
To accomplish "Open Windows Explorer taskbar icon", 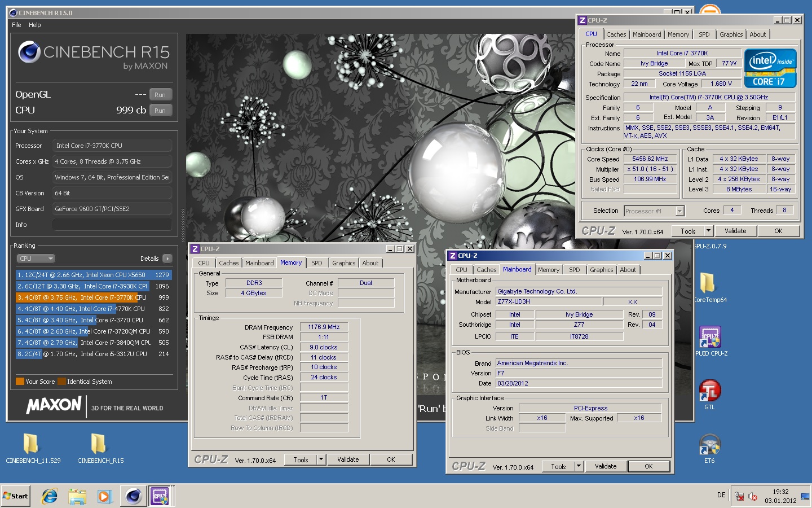I will click(x=77, y=496).
